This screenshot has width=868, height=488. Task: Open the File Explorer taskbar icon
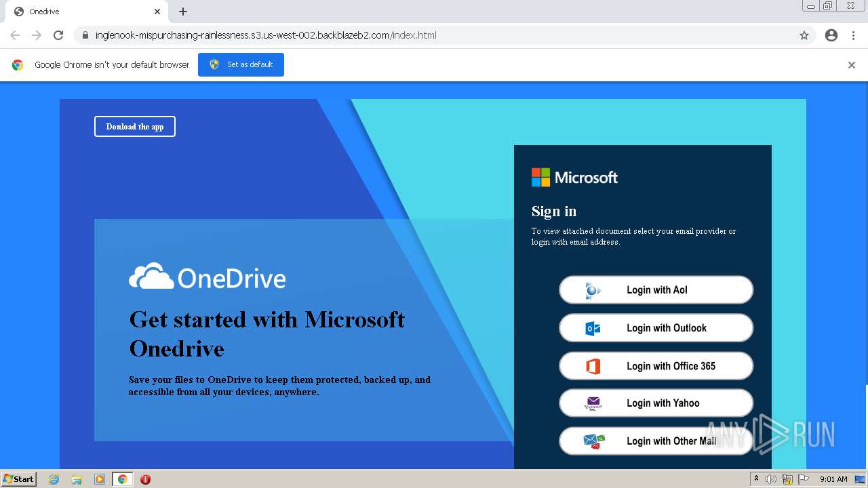[x=77, y=479]
